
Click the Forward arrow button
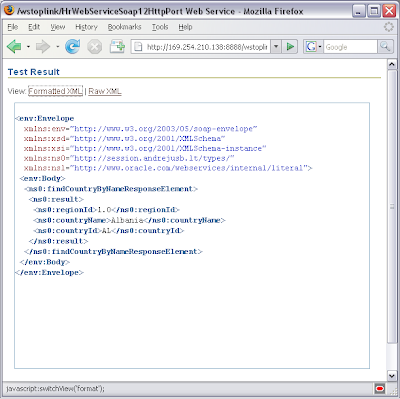click(43, 47)
